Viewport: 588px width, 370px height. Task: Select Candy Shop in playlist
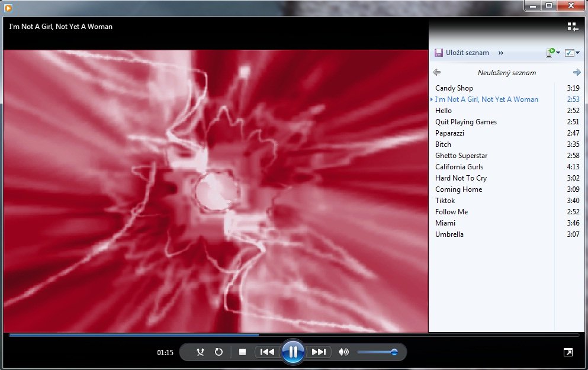pyautogui.click(x=506, y=88)
